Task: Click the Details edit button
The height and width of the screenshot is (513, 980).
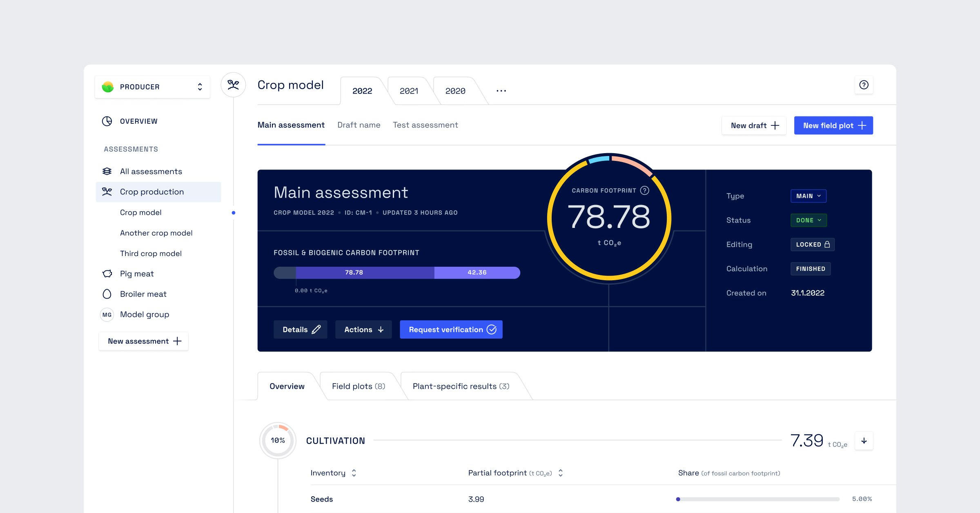Action: tap(301, 330)
